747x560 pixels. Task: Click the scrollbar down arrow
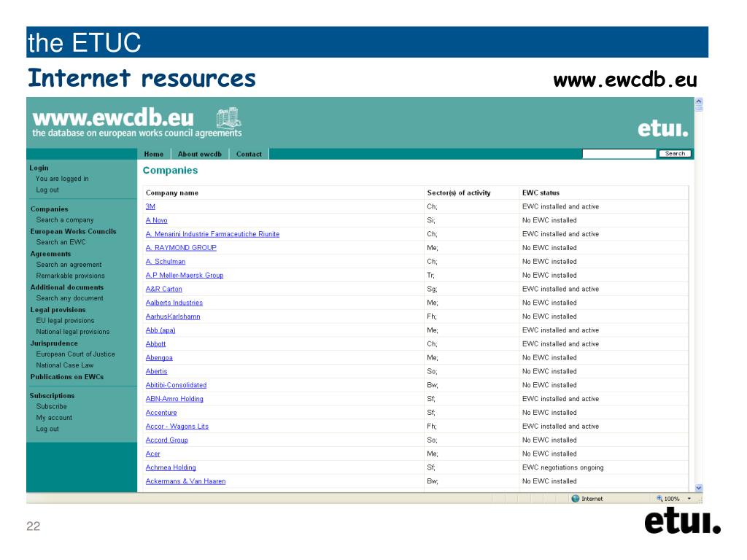[x=699, y=488]
